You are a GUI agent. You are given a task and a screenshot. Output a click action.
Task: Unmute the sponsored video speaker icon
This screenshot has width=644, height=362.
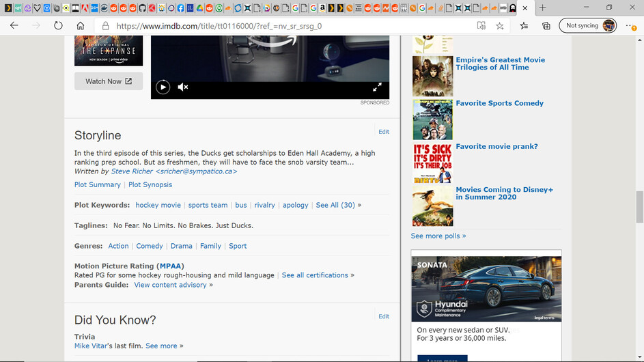coord(183,87)
